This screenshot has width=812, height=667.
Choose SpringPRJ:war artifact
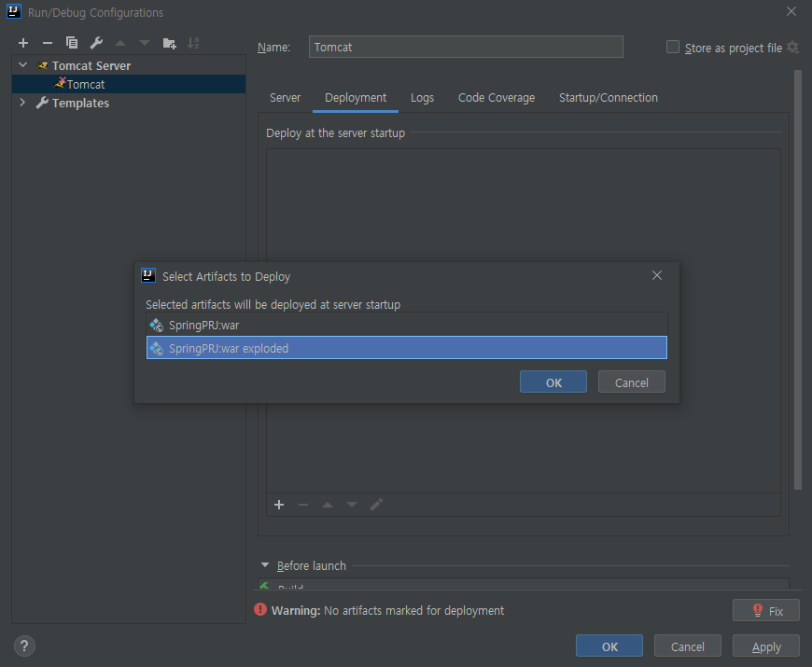[407, 325]
